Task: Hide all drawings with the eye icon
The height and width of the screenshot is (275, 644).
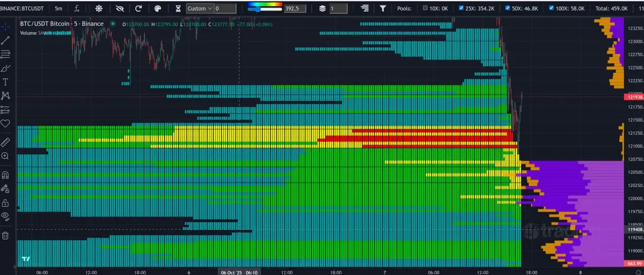Action: (5, 217)
